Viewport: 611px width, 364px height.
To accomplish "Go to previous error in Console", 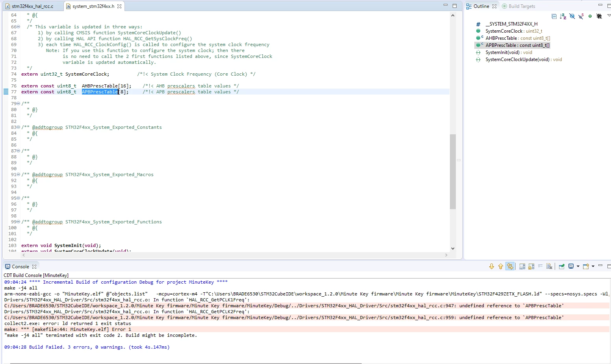I will point(501,266).
